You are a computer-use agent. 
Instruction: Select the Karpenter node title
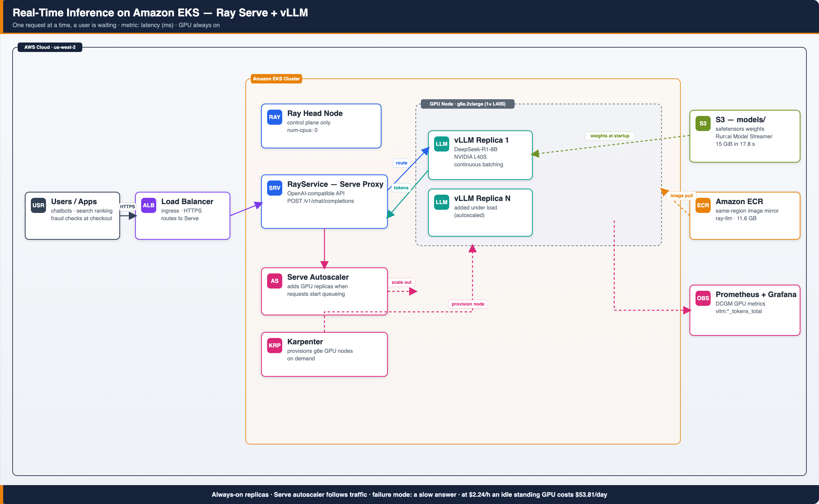tap(305, 342)
